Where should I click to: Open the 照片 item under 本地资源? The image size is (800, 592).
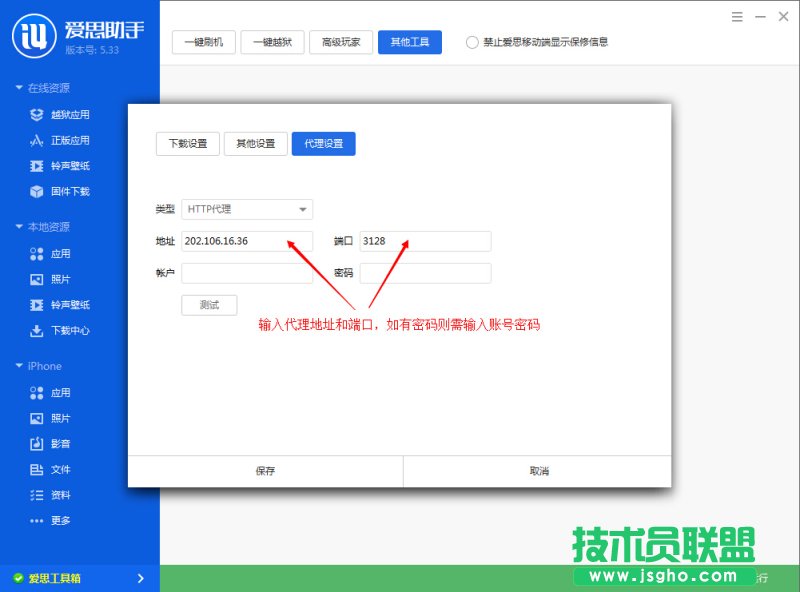click(62, 279)
